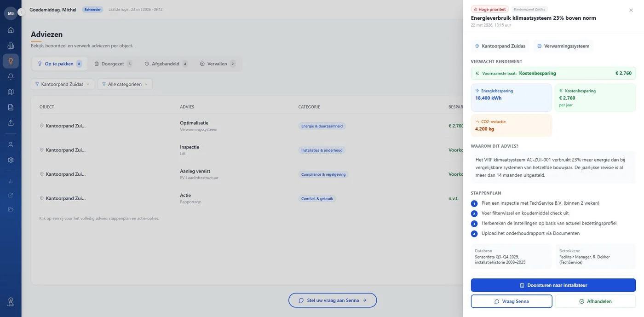Expand the sidebar with the chevron toggle
644x317 pixels.
[x=21, y=12]
